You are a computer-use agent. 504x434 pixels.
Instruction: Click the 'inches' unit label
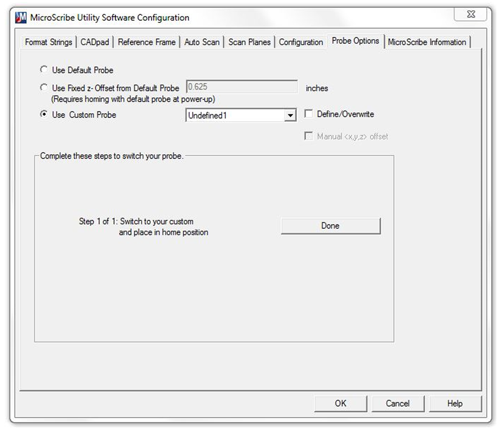[x=317, y=88]
